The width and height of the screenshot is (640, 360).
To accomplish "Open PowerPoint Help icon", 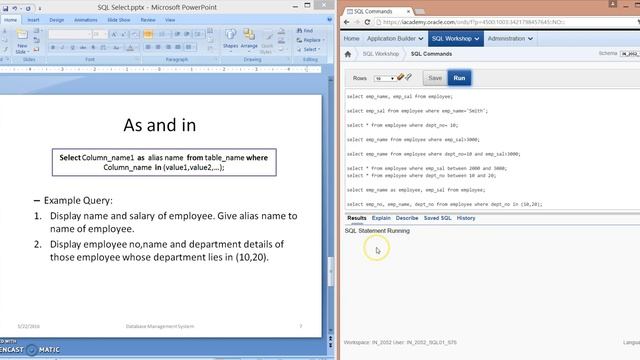I will pos(329,20).
